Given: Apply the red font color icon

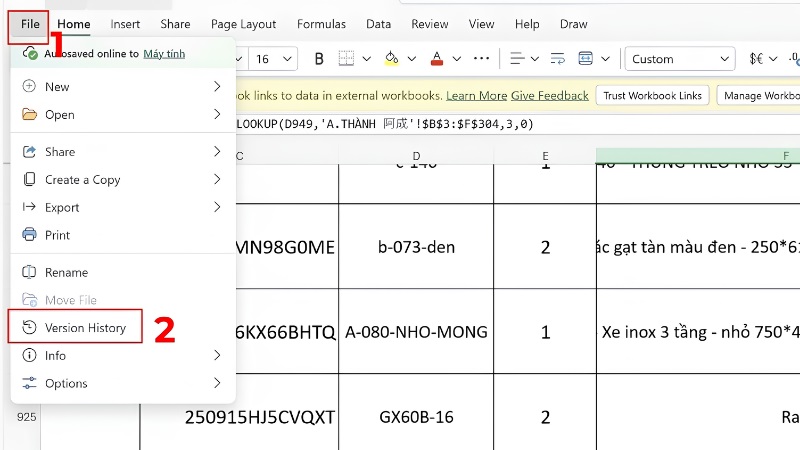Looking at the screenshot, I should point(437,59).
